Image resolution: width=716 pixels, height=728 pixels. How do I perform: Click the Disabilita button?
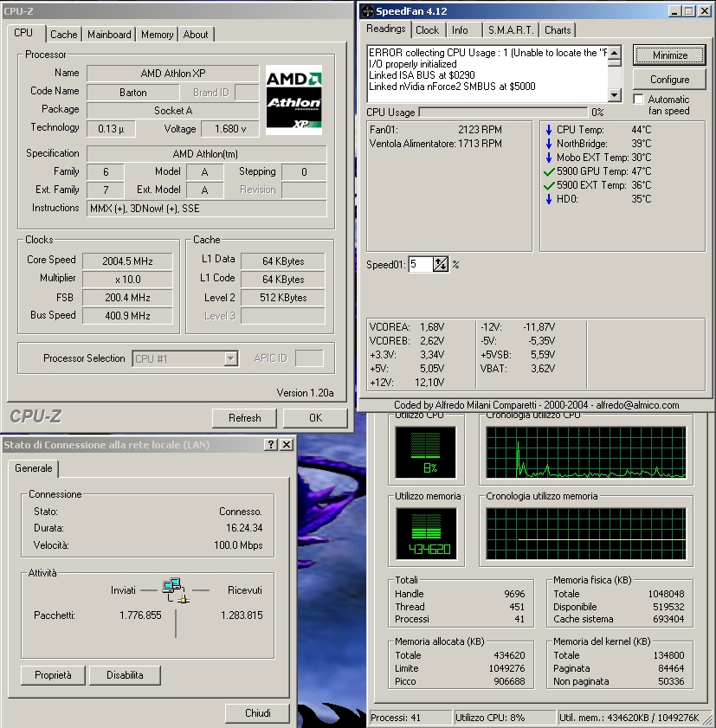tap(125, 675)
